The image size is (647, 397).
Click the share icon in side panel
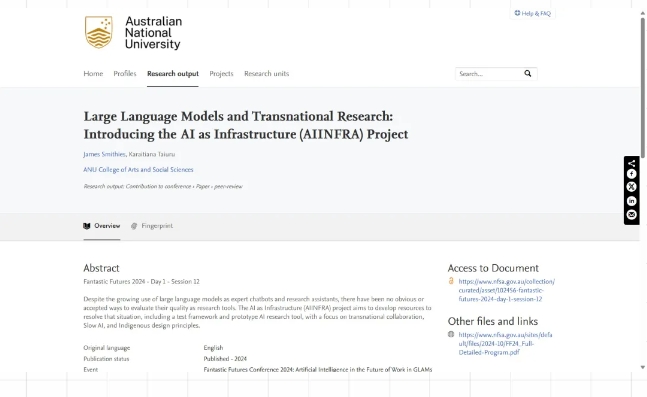[631, 163]
